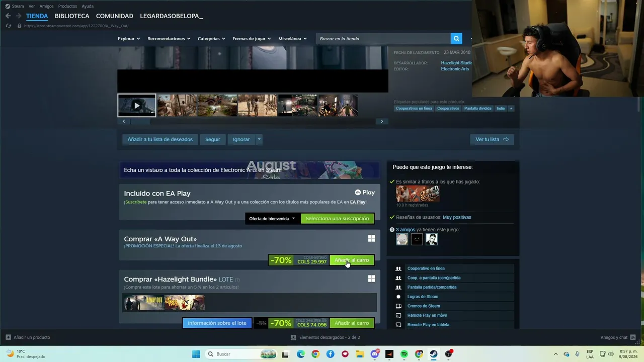Open Información sobre el lote
The height and width of the screenshot is (362, 644).
click(x=217, y=323)
